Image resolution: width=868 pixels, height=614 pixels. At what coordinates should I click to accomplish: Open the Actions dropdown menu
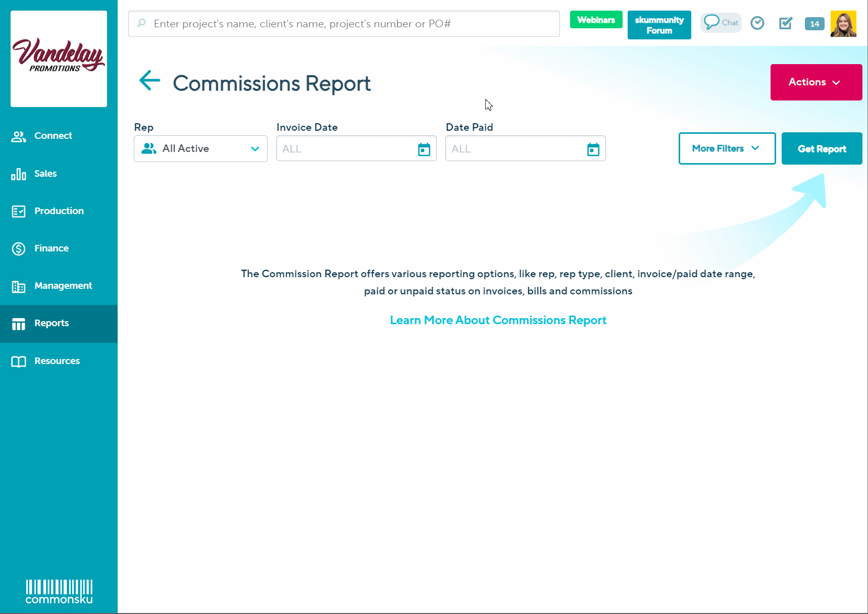(815, 82)
